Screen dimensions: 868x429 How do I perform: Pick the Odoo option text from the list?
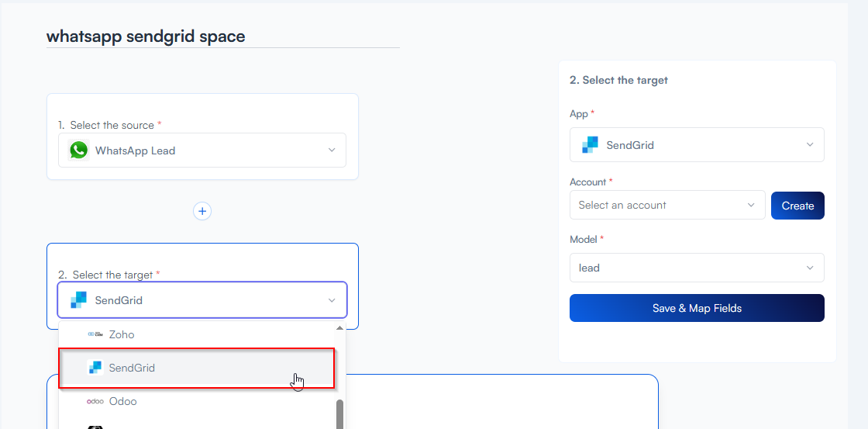122,401
